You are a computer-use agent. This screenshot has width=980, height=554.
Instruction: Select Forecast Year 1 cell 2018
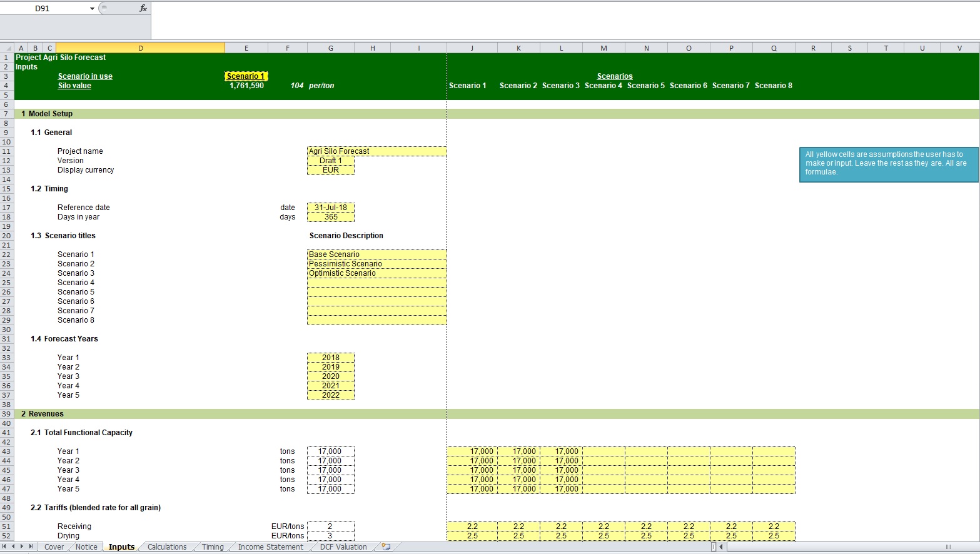(x=331, y=358)
